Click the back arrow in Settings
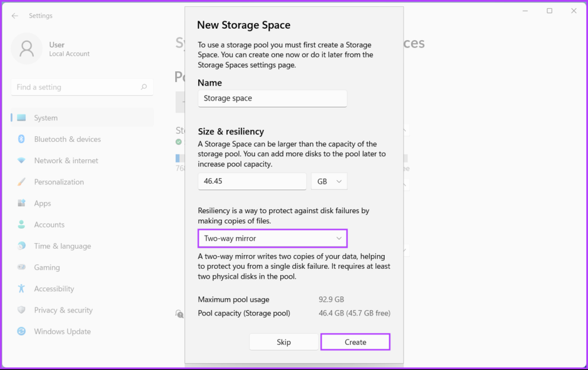The width and height of the screenshot is (588, 370). coord(15,16)
